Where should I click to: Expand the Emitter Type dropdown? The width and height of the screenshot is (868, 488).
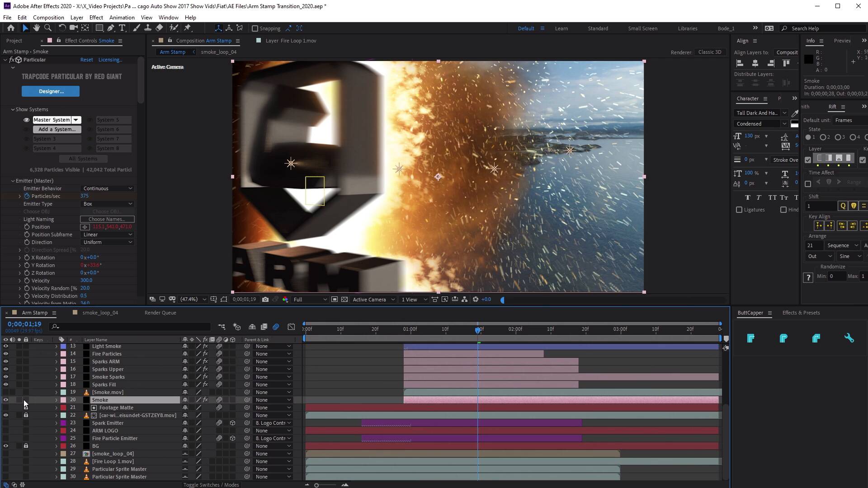click(108, 203)
